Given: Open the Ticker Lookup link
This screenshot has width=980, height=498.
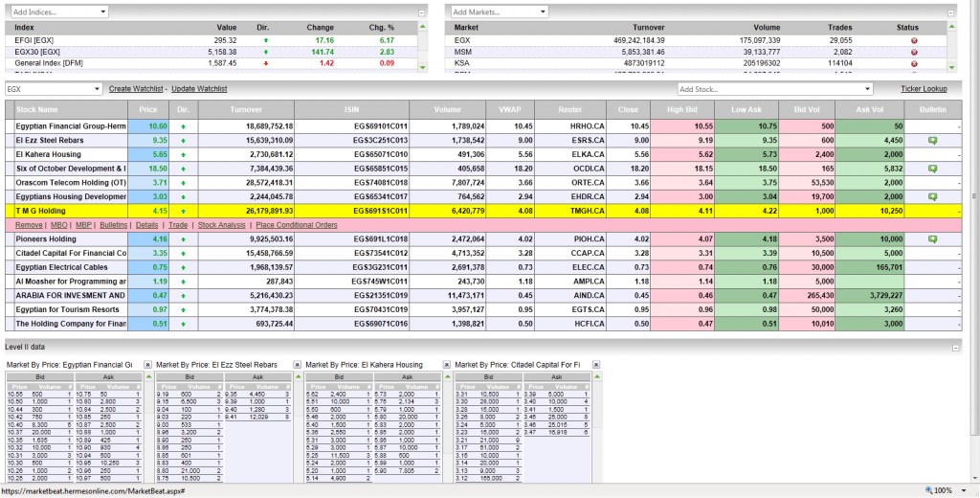Looking at the screenshot, I should pos(924,89).
